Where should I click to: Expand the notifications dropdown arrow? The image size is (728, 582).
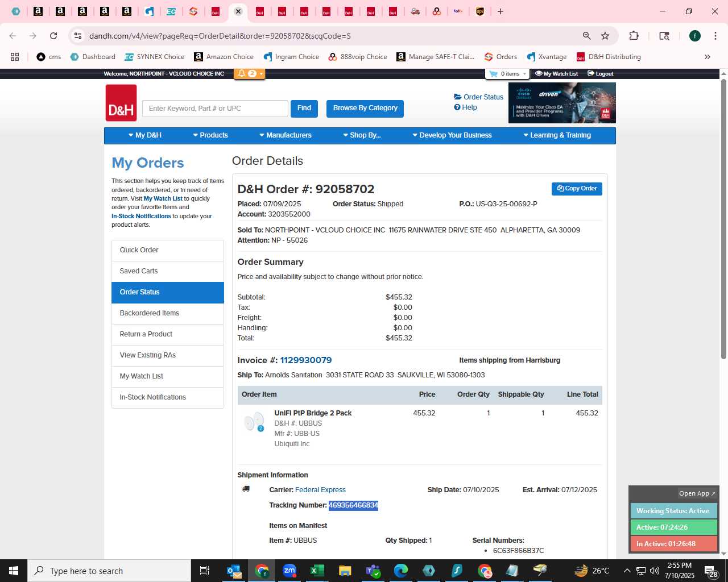(262, 73)
